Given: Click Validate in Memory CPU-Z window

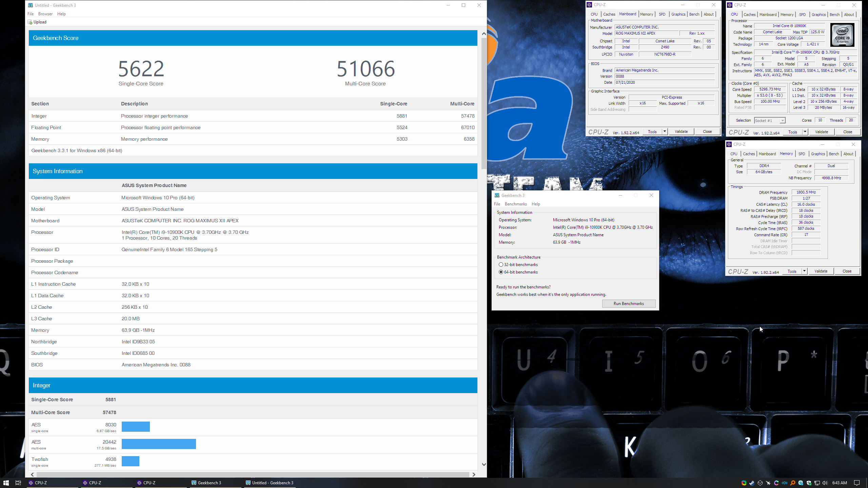Looking at the screenshot, I should pos(821,271).
